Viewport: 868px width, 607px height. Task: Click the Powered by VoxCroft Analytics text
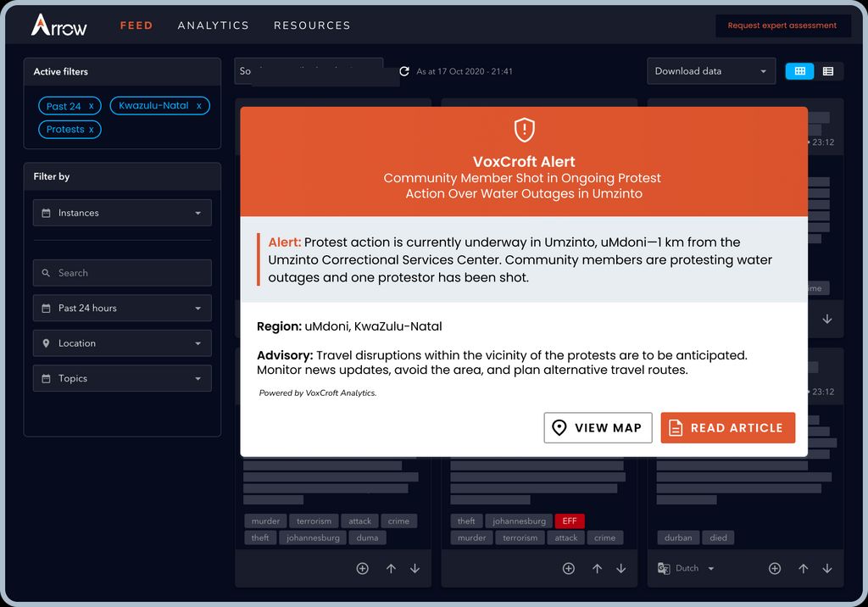(318, 393)
